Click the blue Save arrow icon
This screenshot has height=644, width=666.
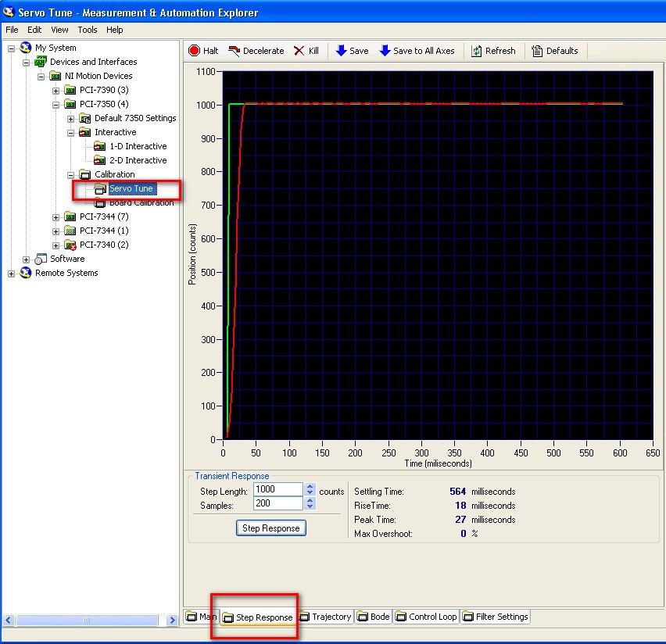coord(341,51)
